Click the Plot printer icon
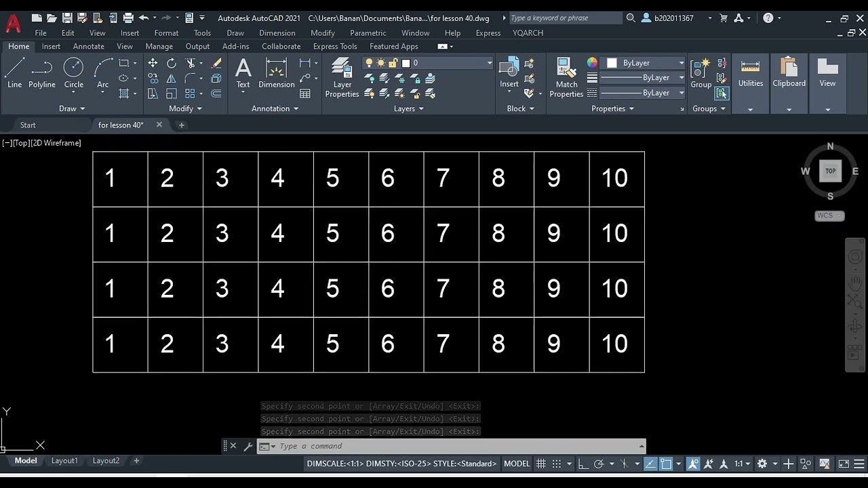 (128, 18)
